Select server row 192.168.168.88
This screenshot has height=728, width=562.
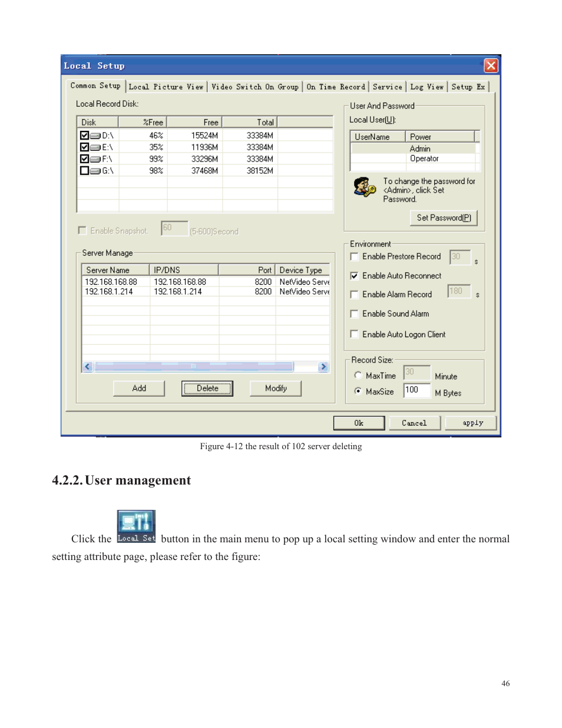tap(206, 282)
